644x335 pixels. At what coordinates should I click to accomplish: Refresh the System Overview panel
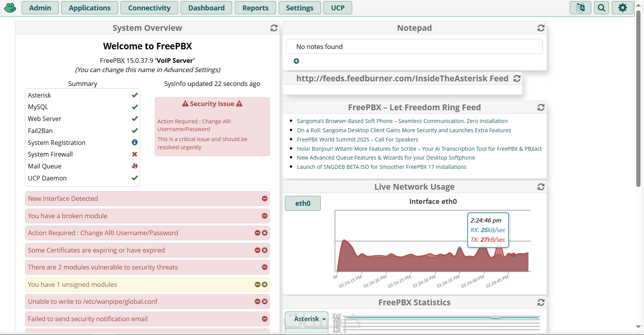[x=274, y=28]
